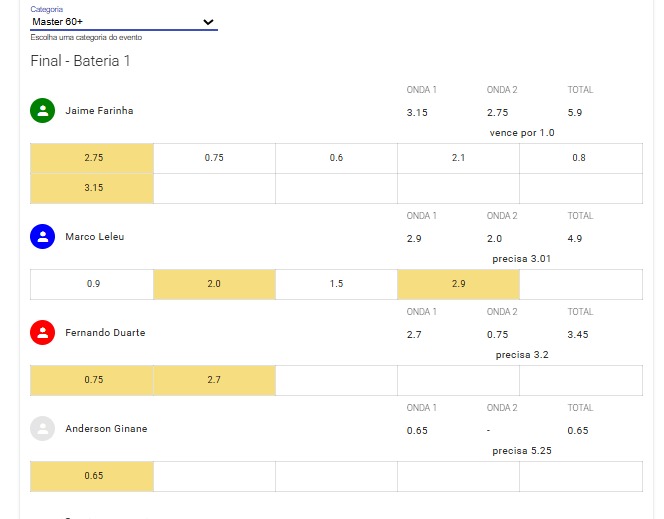The width and height of the screenshot is (664, 519).
Task: Click Marco Leleu's blue avatar icon
Action: click(x=42, y=236)
